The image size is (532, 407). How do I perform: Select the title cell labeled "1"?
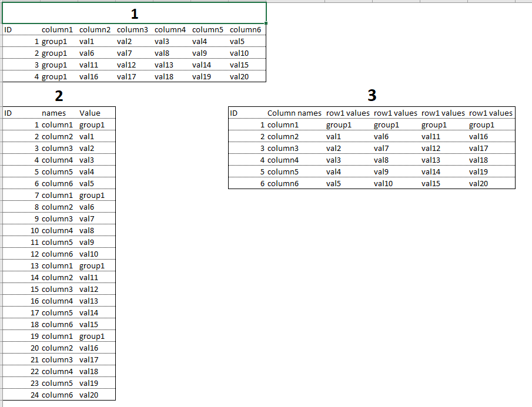click(x=133, y=14)
